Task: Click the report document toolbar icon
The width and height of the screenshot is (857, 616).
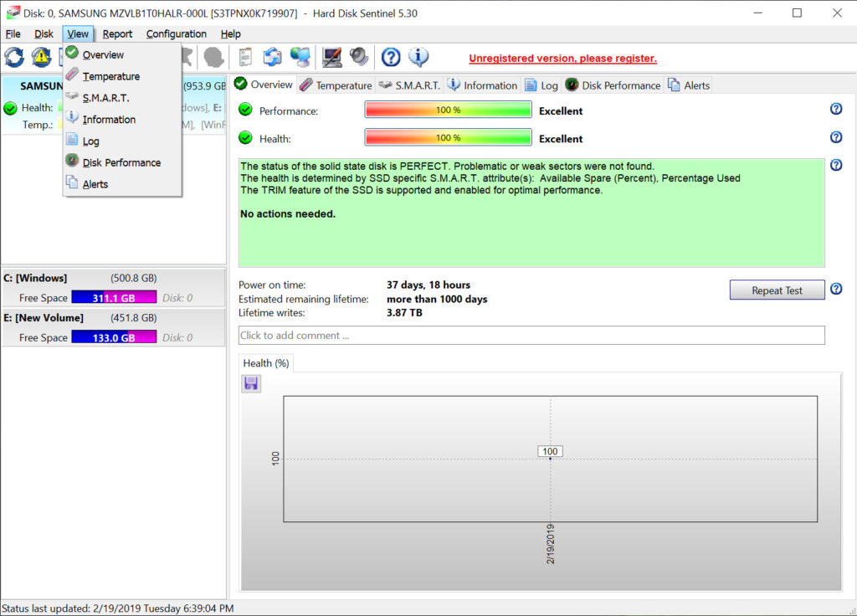Action: pos(245,57)
